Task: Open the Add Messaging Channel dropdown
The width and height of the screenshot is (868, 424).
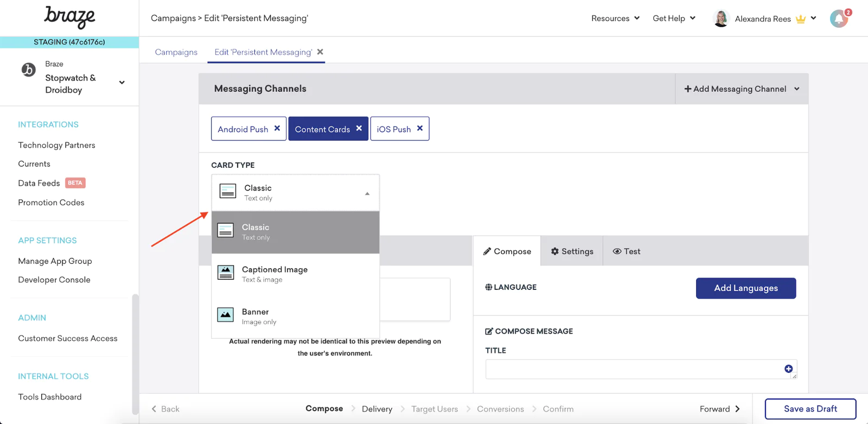Action: point(742,89)
